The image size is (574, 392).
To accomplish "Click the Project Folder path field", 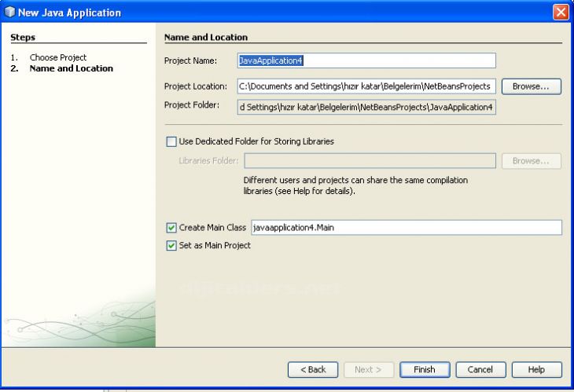I will click(366, 107).
